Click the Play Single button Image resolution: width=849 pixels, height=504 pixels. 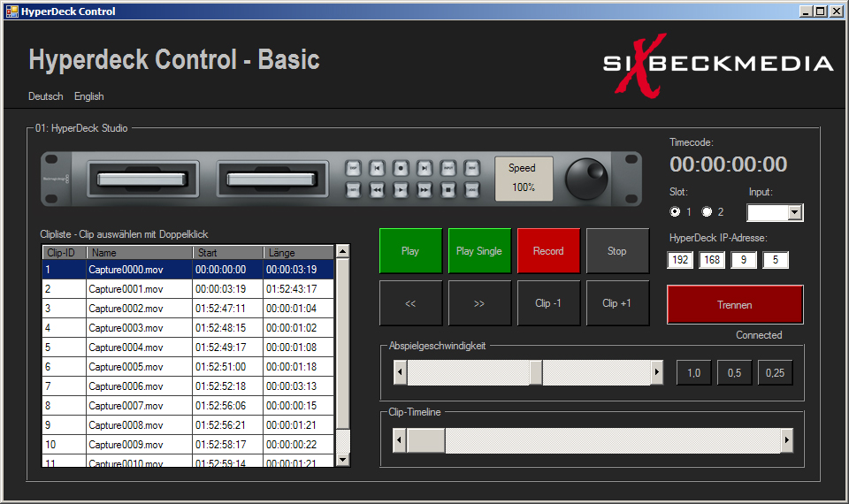point(479,250)
